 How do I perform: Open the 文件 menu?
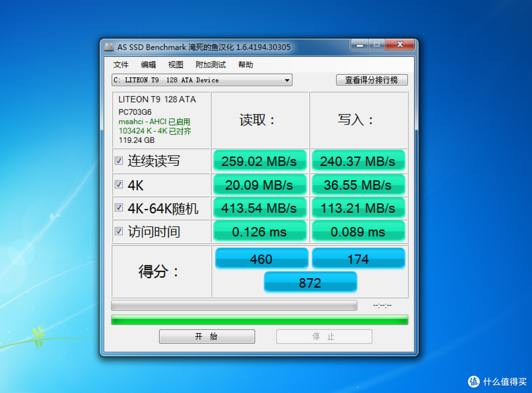click(x=121, y=65)
